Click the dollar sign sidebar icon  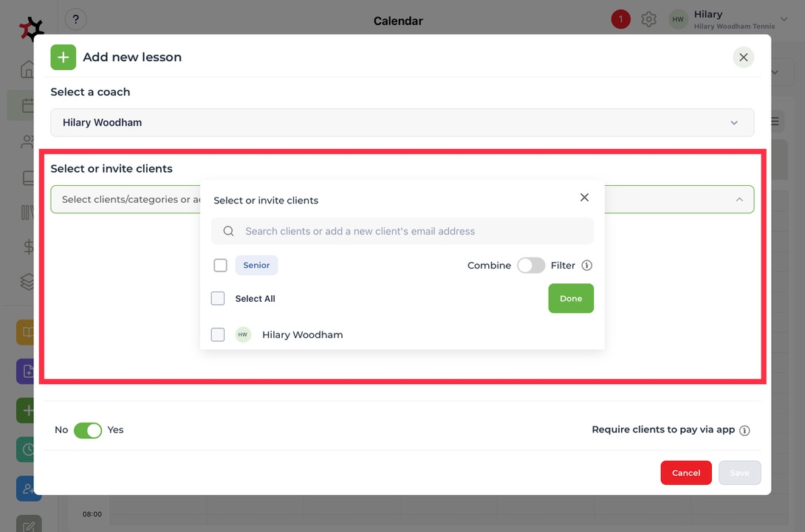click(x=28, y=246)
